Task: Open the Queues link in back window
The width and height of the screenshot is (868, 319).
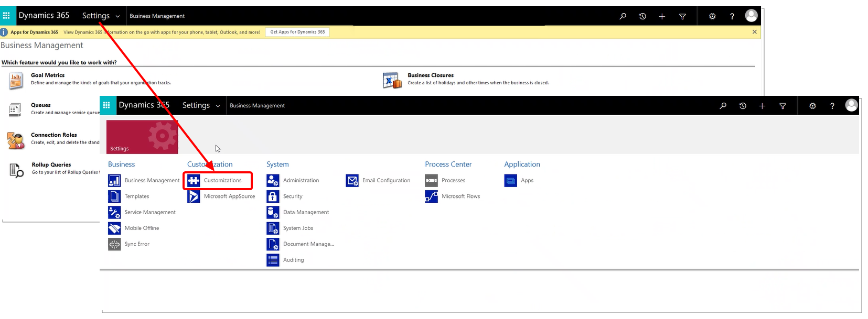Action: (x=41, y=105)
